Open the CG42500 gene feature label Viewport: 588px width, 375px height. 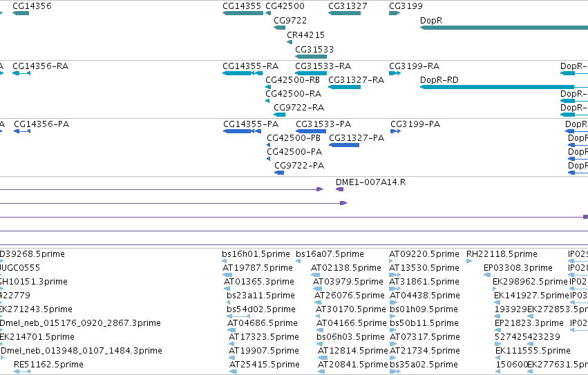[285, 6]
